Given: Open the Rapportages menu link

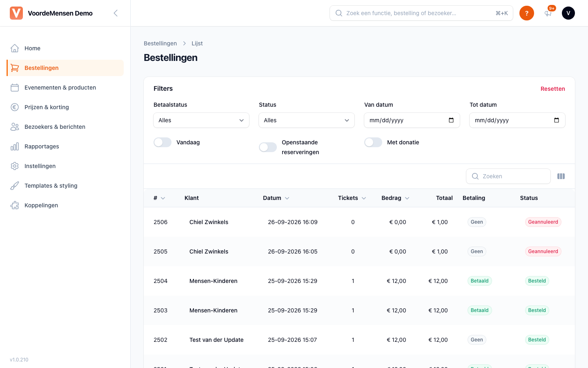Looking at the screenshot, I should 65,146.
